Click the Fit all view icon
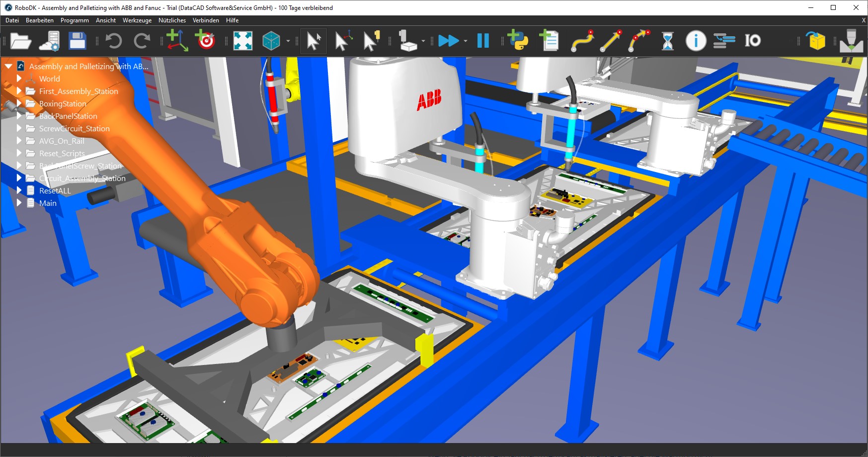The height and width of the screenshot is (457, 868). pyautogui.click(x=243, y=40)
